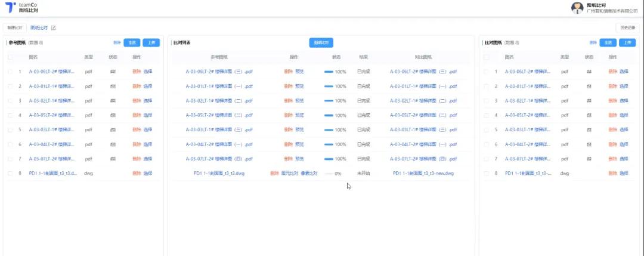Click the blue 图纸比对 button in the comparison list
Screen dimensions: 644x256
pyautogui.click(x=321, y=42)
